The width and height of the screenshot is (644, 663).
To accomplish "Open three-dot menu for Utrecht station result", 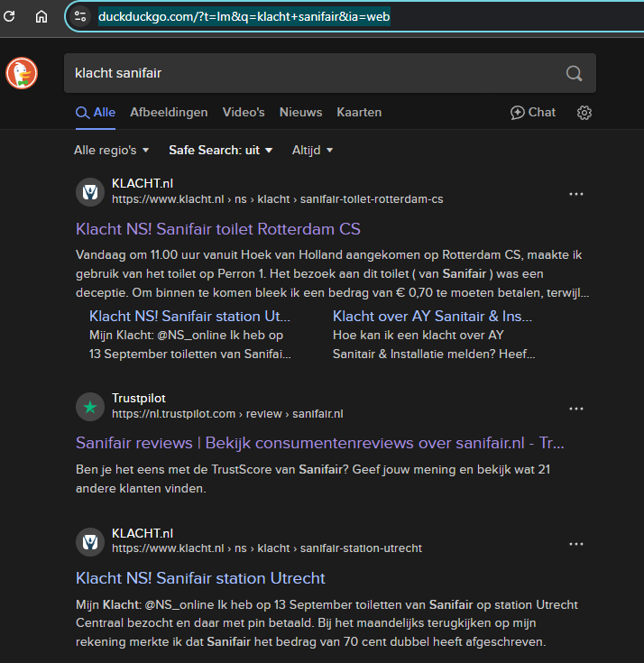I will click(576, 544).
